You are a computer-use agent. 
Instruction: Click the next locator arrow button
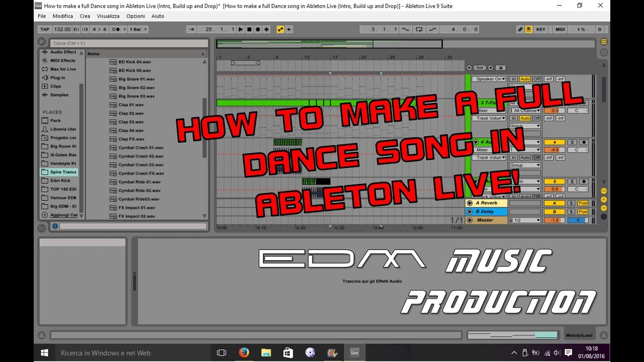pos(490,67)
